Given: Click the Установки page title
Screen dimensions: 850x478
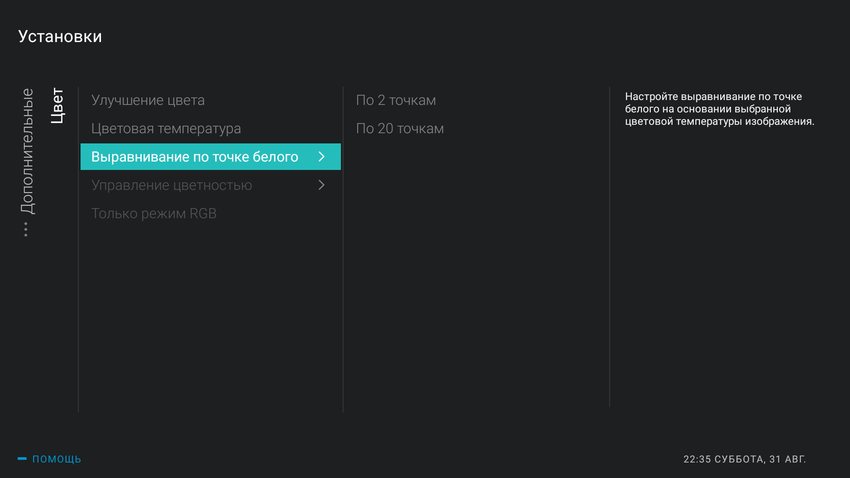Looking at the screenshot, I should click(x=60, y=37).
